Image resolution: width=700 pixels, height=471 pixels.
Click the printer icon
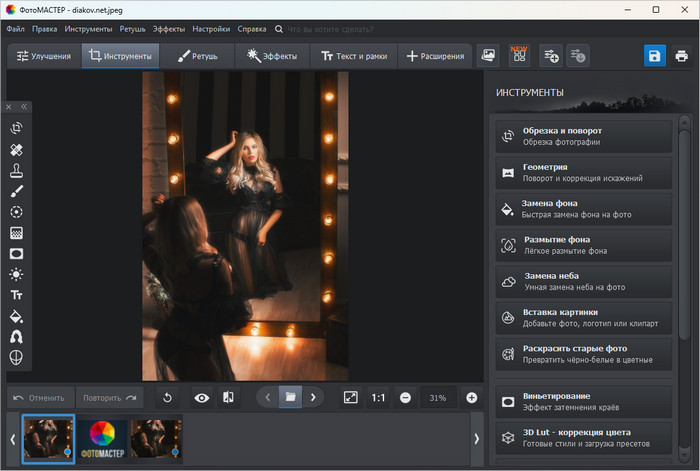coord(681,56)
